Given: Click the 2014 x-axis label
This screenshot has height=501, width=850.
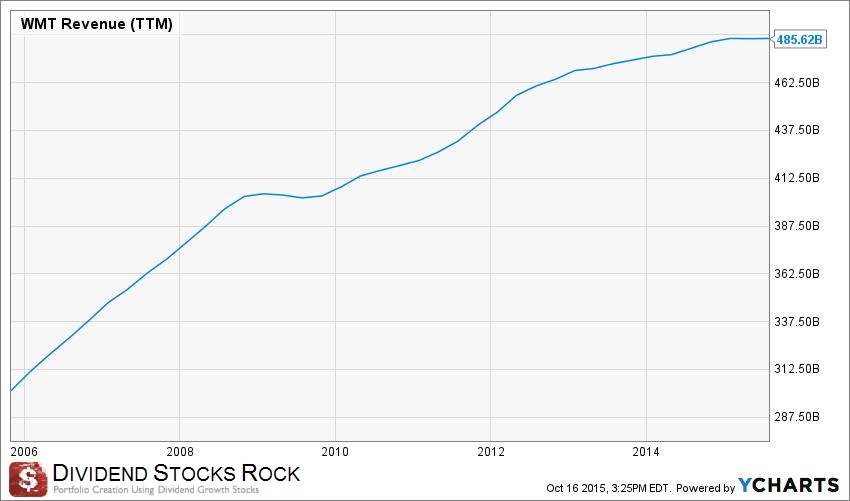Looking at the screenshot, I should [647, 450].
